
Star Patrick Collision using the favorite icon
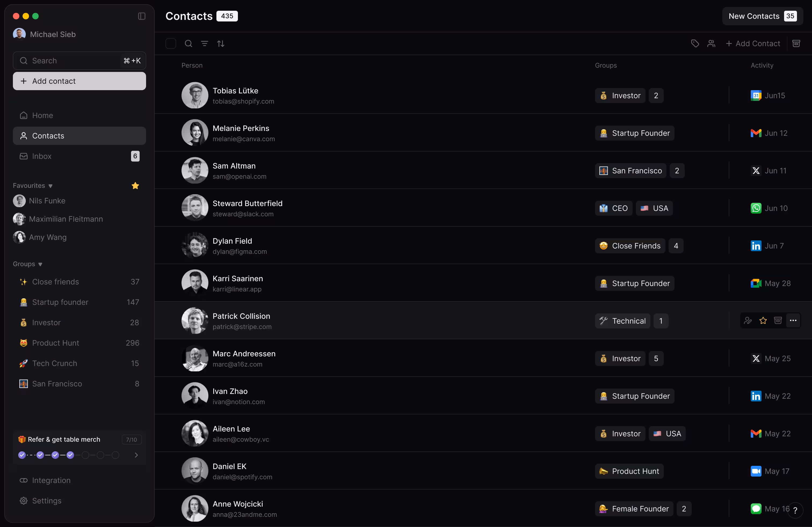coord(763,320)
